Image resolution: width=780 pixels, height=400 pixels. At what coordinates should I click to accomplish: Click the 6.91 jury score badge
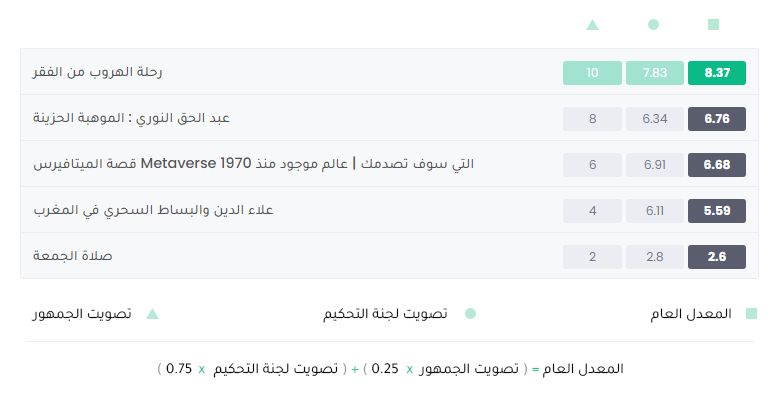[655, 165]
